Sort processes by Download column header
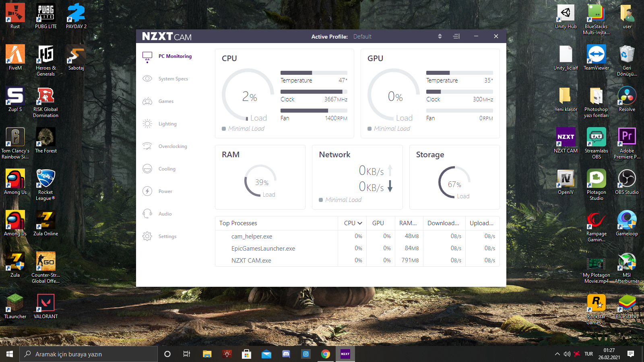Screen dimensions: 644x362 [x=443, y=223]
